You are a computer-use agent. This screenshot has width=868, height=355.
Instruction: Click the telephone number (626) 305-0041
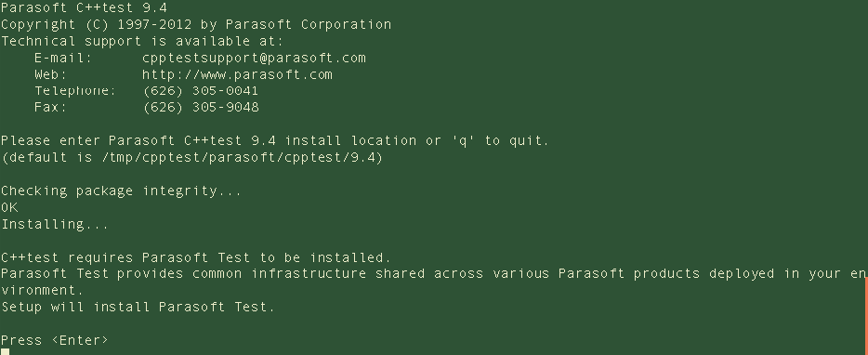(201, 91)
